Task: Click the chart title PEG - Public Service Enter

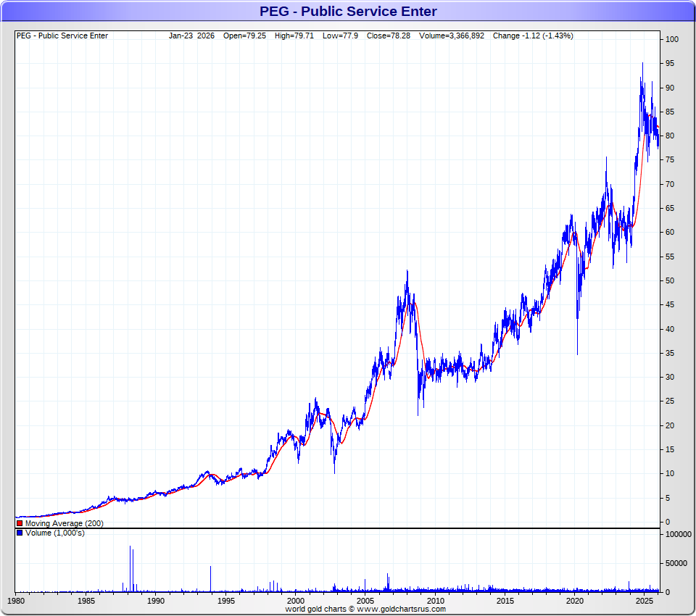Action: point(348,11)
